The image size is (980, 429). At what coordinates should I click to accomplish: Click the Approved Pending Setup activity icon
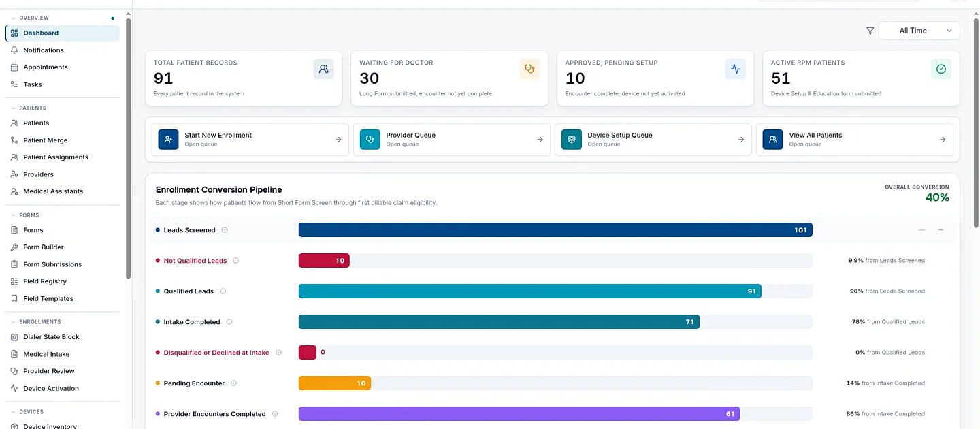pyautogui.click(x=735, y=69)
